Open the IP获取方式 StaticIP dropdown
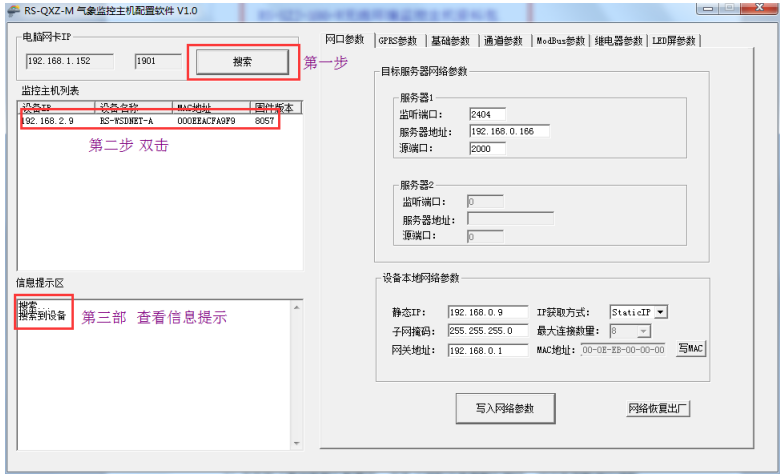The image size is (781, 474). (660, 312)
